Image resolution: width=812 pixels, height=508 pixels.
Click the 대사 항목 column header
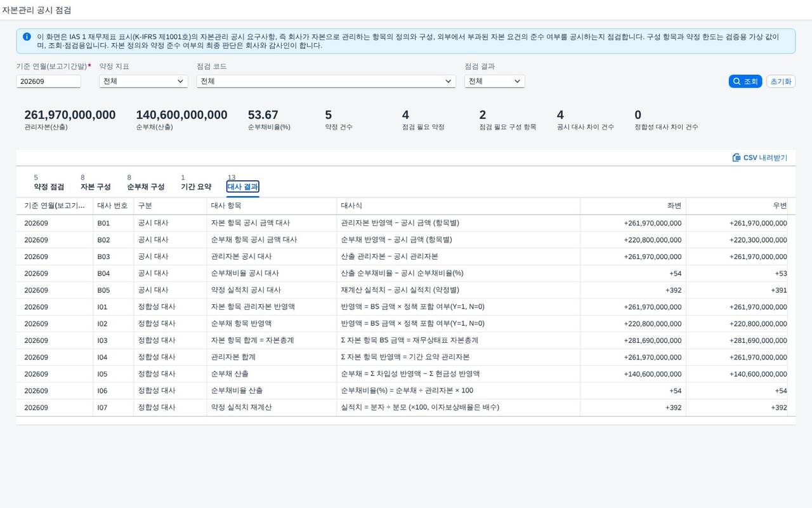[272, 206]
